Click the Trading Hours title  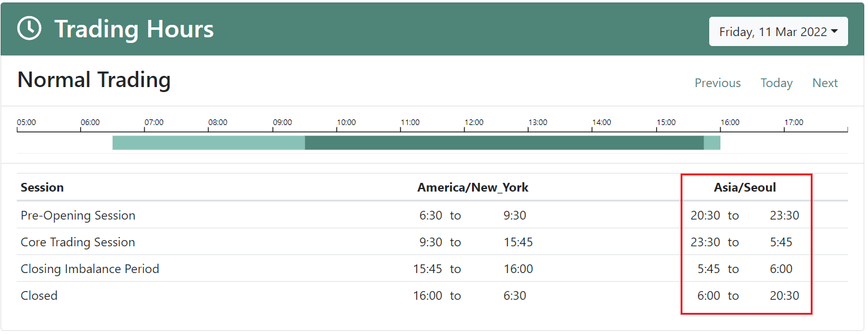(134, 29)
